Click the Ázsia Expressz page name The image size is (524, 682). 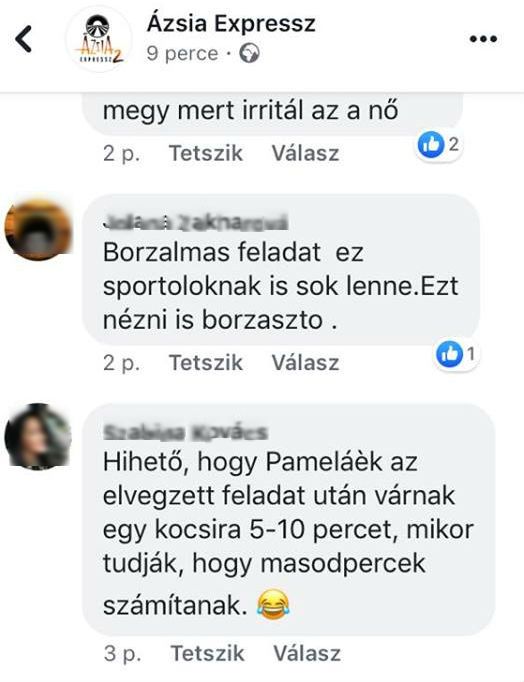click(231, 23)
